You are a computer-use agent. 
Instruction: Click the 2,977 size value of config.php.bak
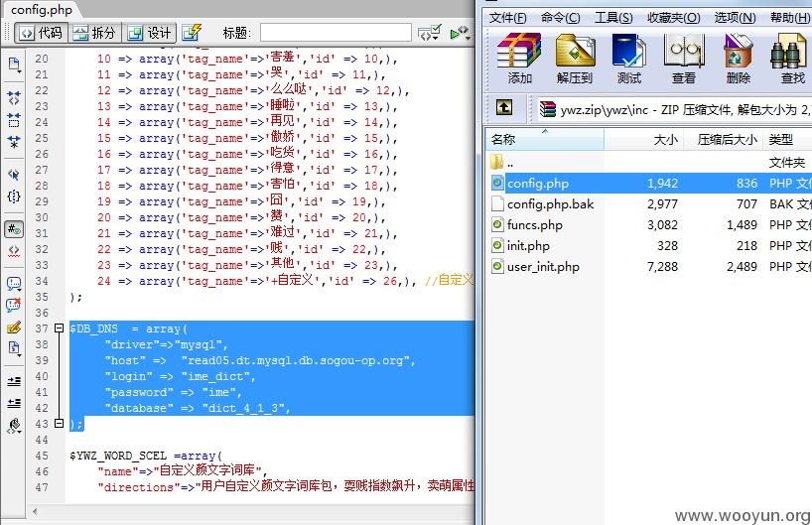[662, 204]
